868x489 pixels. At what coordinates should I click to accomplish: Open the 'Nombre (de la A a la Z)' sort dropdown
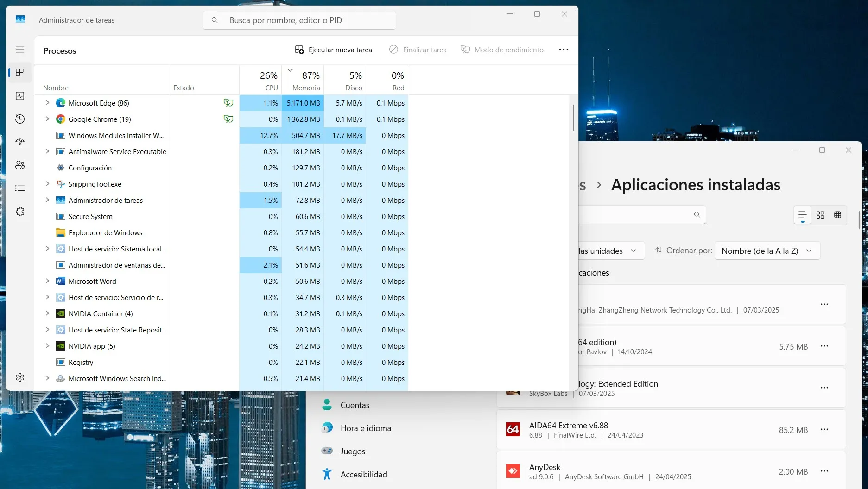tap(767, 251)
